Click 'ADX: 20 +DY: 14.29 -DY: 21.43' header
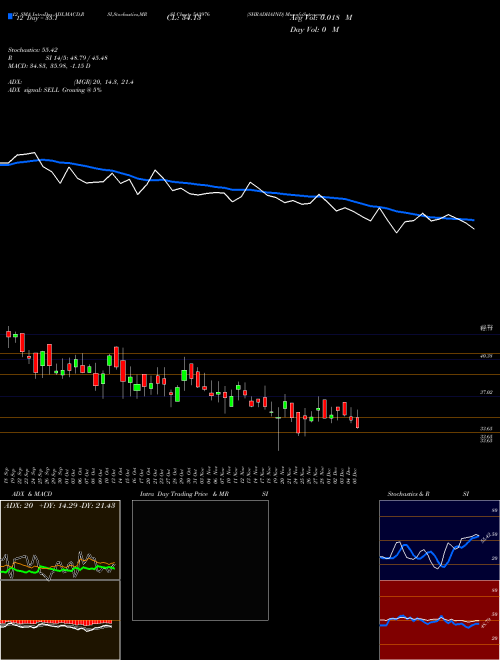This screenshot has height=660, width=500. 60,506
